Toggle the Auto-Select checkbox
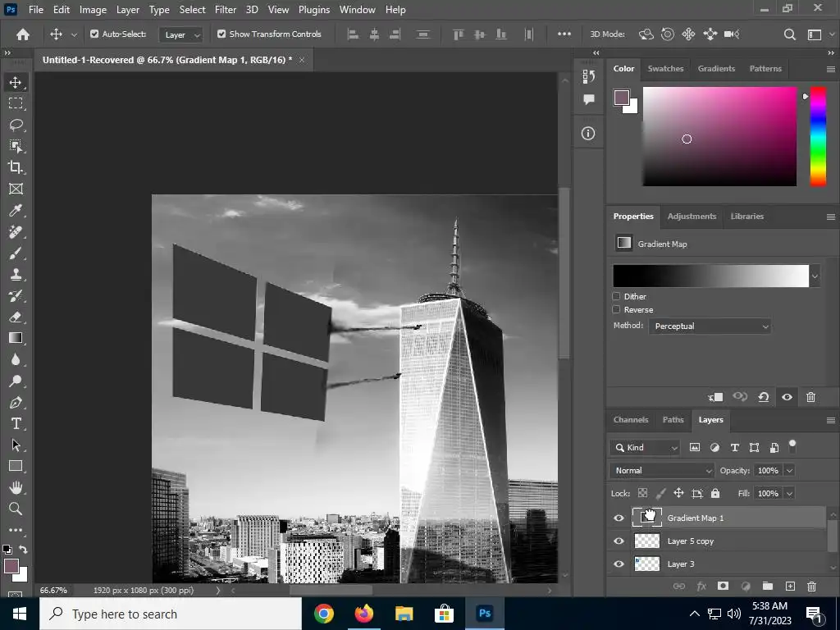This screenshot has height=630, width=840. point(94,34)
